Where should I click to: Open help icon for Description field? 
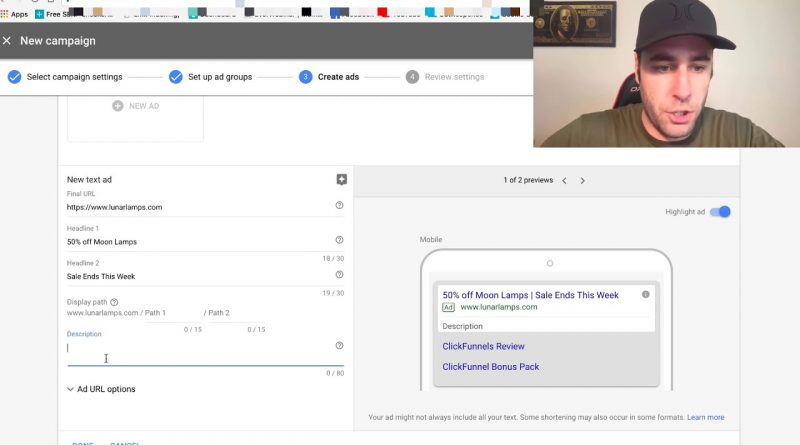pos(339,346)
